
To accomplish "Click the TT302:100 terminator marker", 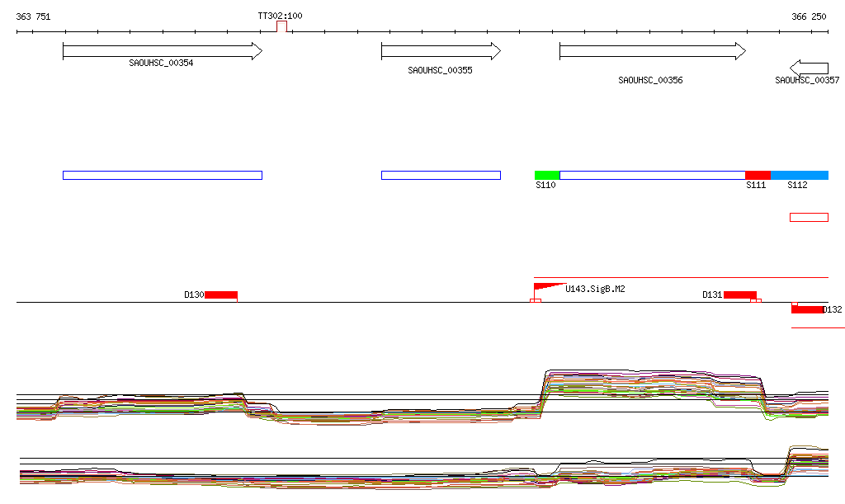I will tap(281, 26).
